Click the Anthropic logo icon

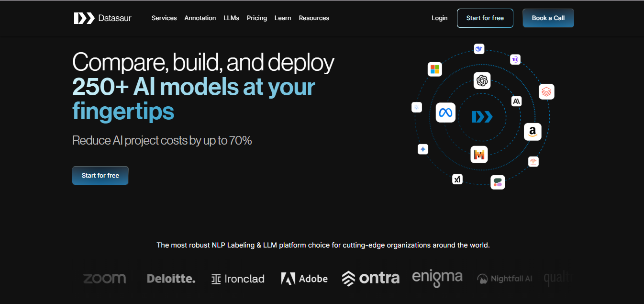516,101
